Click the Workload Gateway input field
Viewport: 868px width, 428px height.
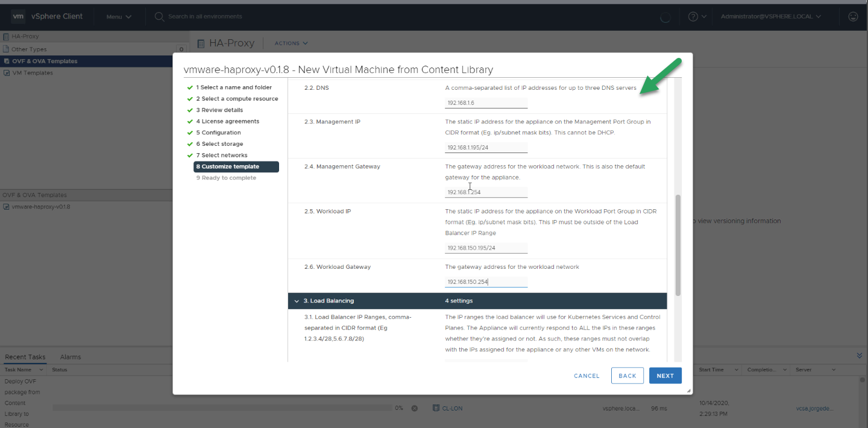click(x=486, y=282)
